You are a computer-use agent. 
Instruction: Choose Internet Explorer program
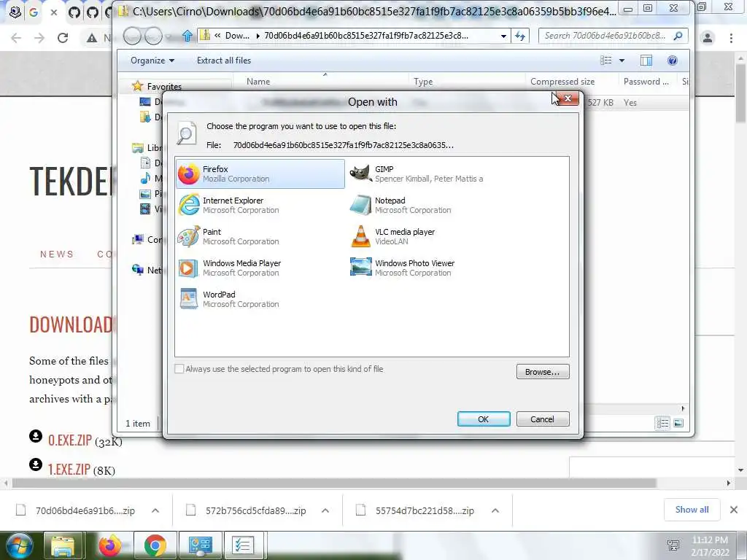[x=260, y=205]
